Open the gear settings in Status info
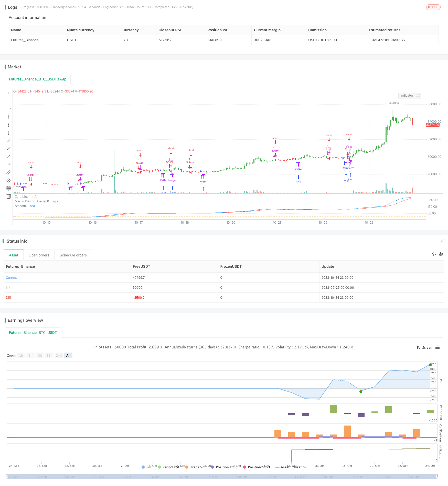448x486 pixels. point(441,254)
